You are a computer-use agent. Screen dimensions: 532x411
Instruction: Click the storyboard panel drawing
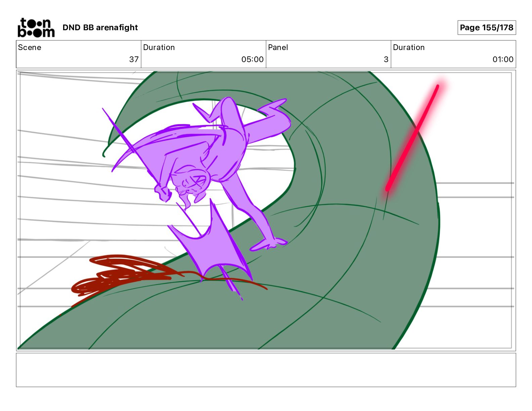click(266, 211)
